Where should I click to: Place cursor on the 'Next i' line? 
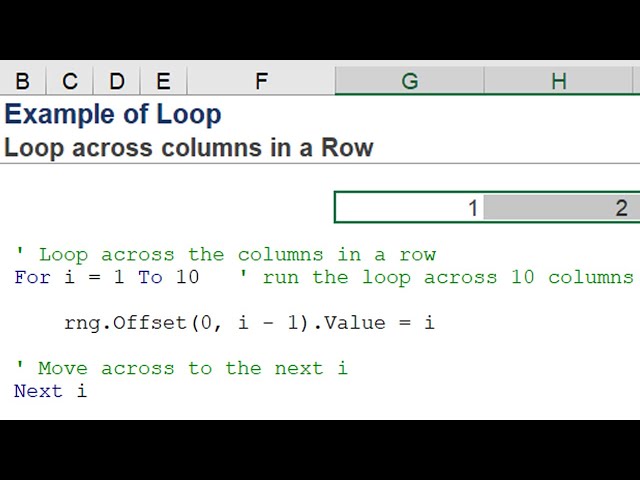pos(50,391)
